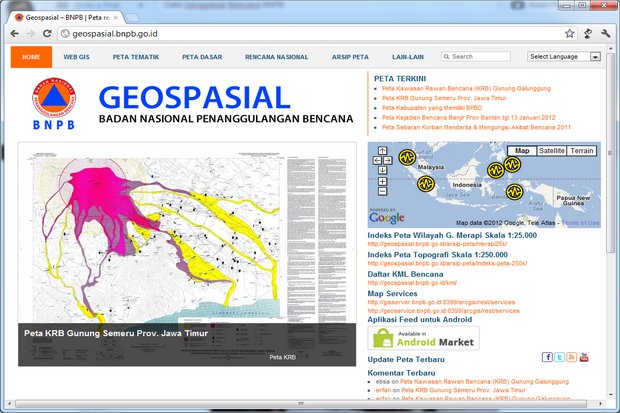Click the earthquake marker above the Arafura Sea label
The width and height of the screenshot is (620, 413).
click(514, 192)
